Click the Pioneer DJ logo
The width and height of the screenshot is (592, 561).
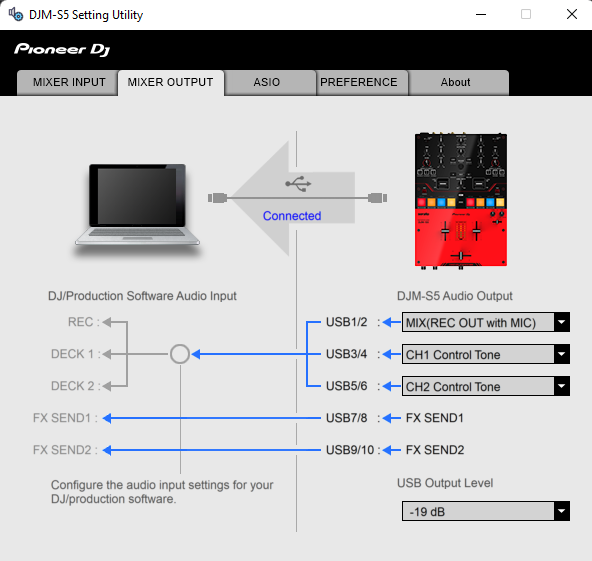(x=62, y=49)
